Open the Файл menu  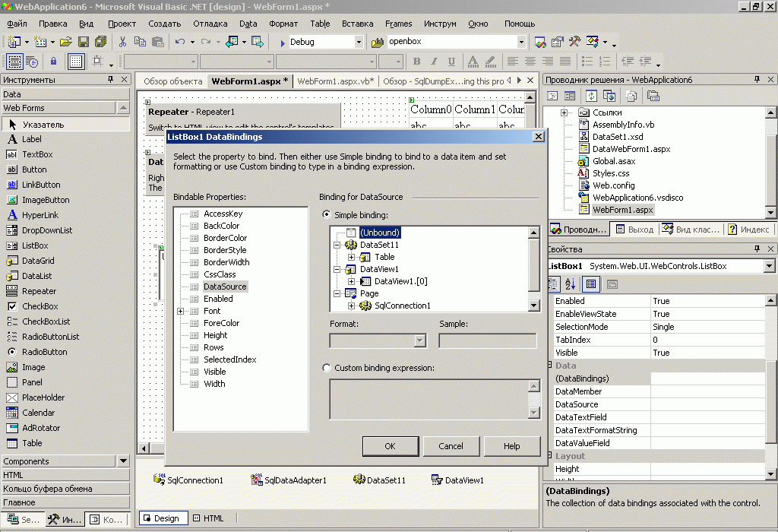click(x=17, y=24)
